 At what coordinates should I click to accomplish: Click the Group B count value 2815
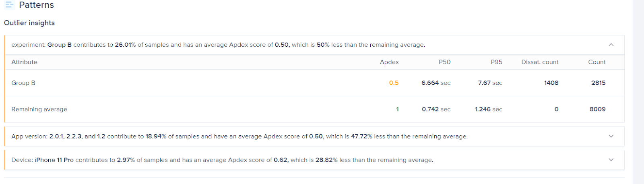click(598, 83)
